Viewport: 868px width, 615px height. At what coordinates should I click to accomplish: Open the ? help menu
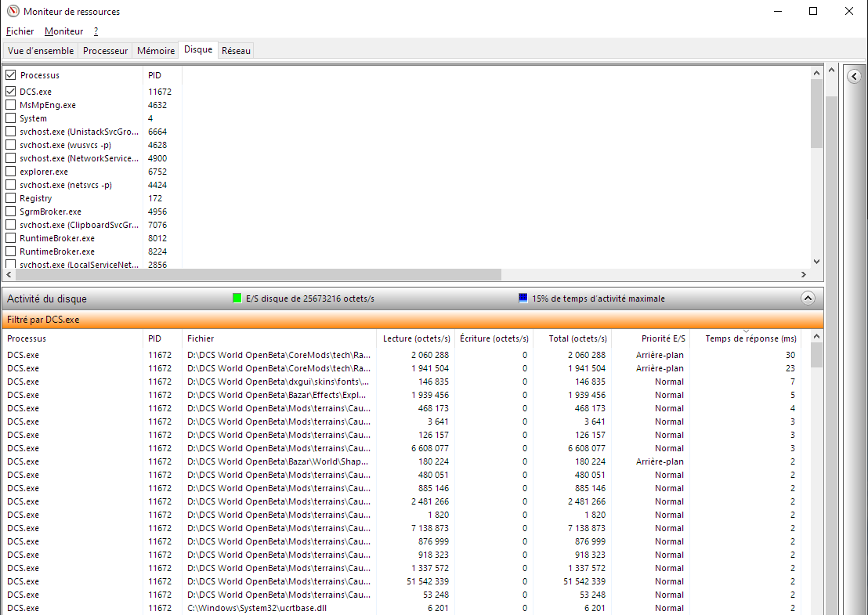(x=96, y=31)
